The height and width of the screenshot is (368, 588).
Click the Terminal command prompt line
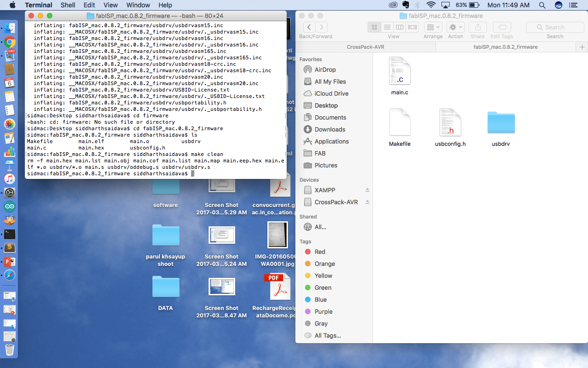(x=111, y=173)
